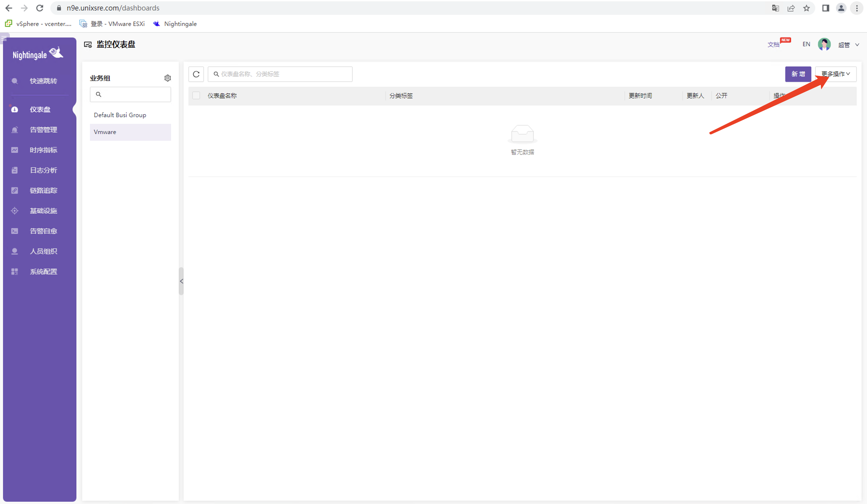Click the 时序指标 chart icon

point(14,150)
